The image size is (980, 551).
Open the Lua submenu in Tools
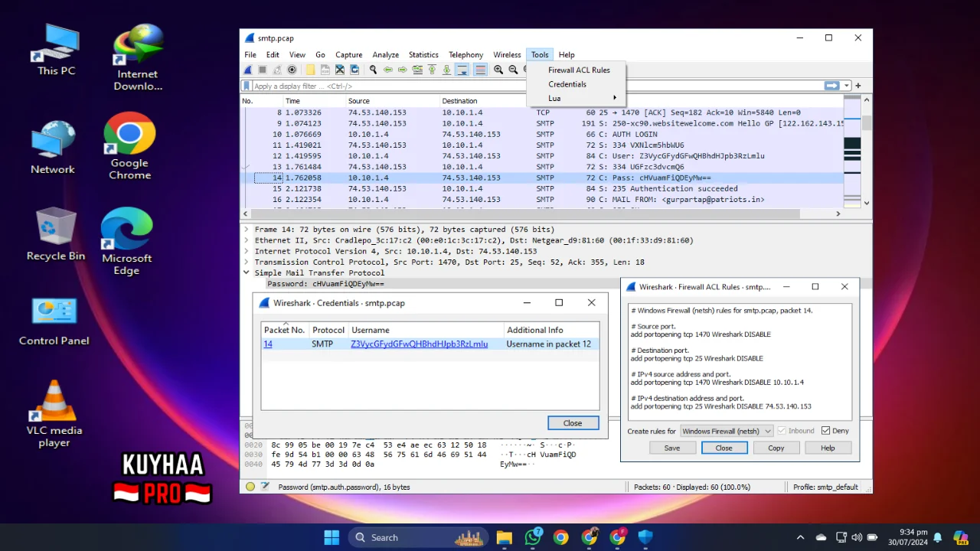click(x=577, y=98)
